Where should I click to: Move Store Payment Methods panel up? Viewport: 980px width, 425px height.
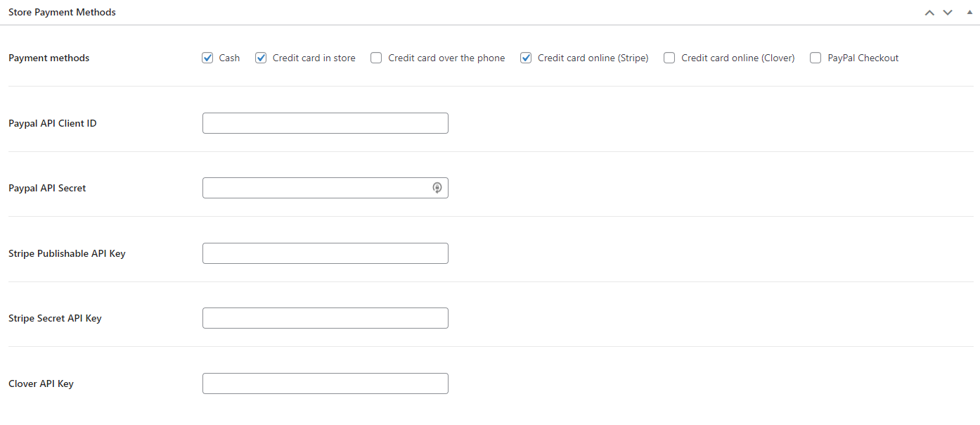coord(929,13)
